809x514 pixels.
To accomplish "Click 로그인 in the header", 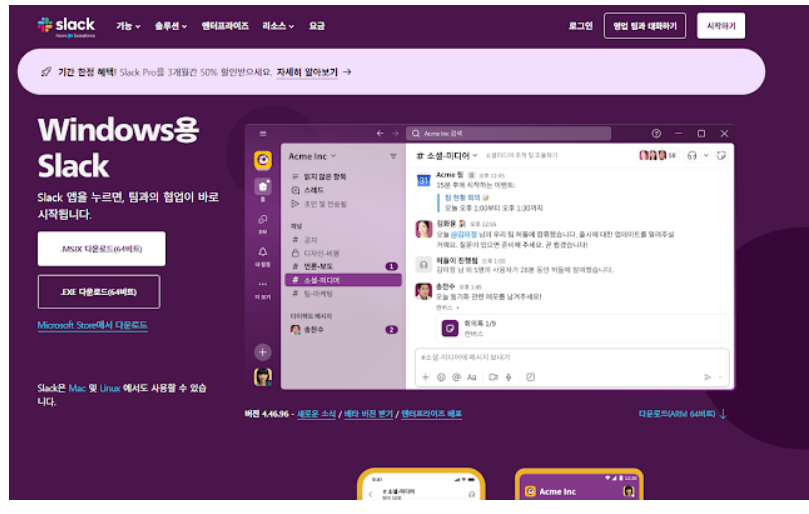I will 580,26.
